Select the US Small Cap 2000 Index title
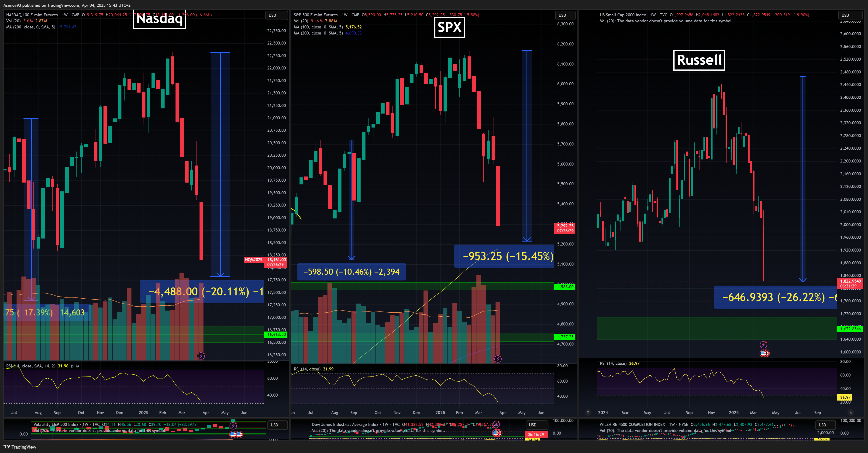This screenshot has height=453, width=868. (623, 15)
